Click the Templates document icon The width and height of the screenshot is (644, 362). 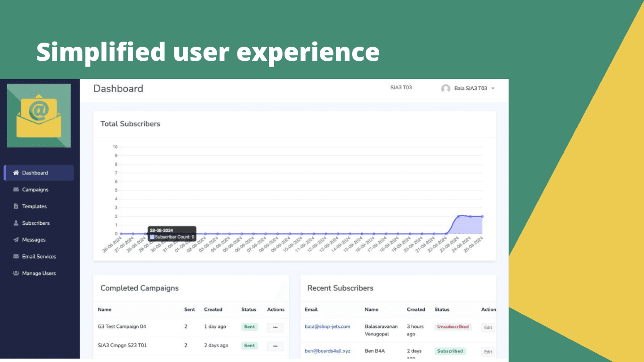point(16,206)
